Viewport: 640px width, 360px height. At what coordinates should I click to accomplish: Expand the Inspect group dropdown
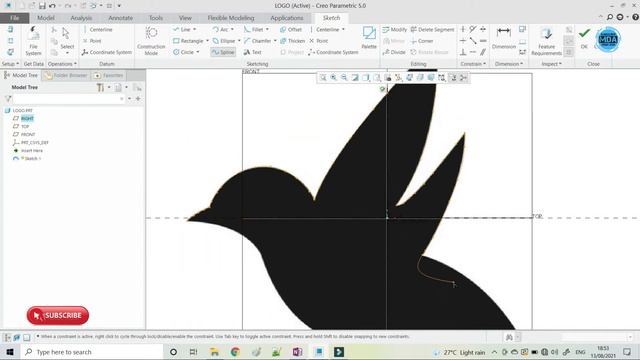[551, 64]
